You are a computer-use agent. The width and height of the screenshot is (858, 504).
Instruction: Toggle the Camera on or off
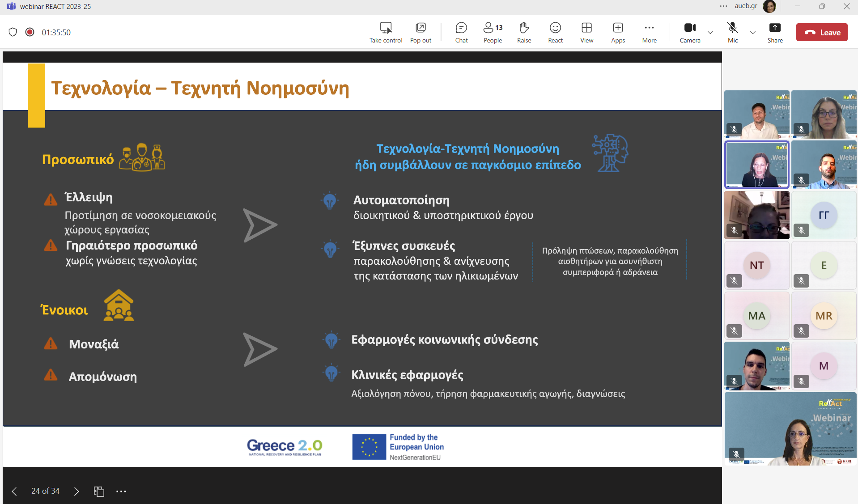(690, 33)
